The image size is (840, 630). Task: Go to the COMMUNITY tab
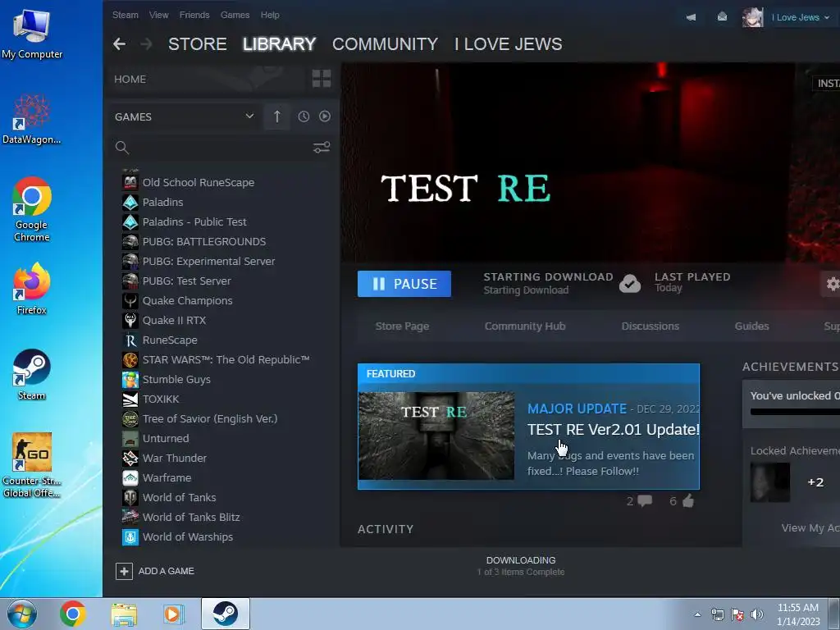[386, 44]
